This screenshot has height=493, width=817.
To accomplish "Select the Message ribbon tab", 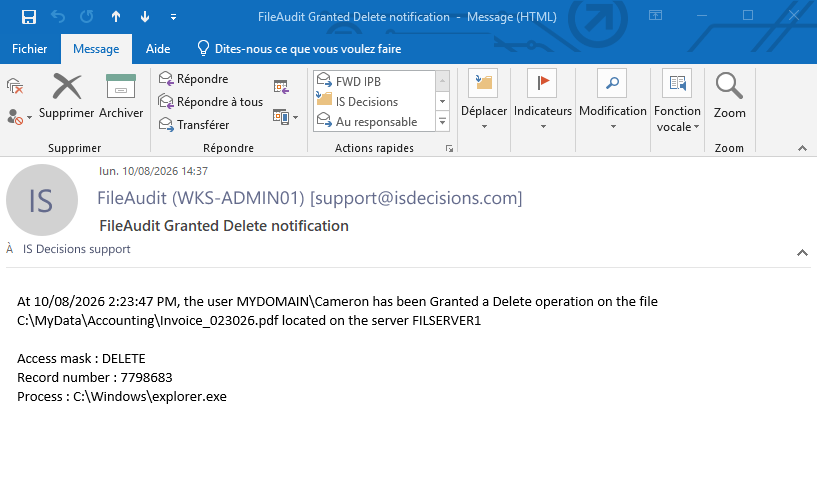I will point(96,49).
